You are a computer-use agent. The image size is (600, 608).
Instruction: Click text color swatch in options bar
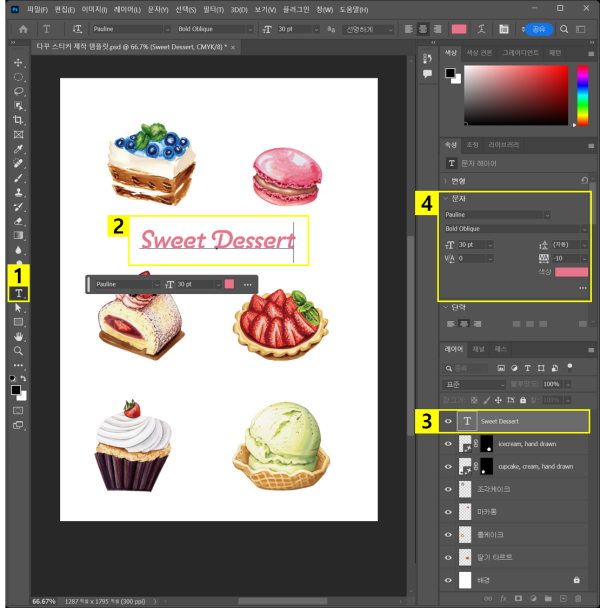click(459, 29)
